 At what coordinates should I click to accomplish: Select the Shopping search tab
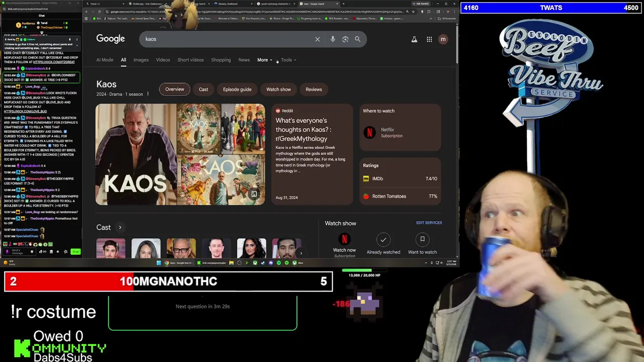pyautogui.click(x=221, y=60)
